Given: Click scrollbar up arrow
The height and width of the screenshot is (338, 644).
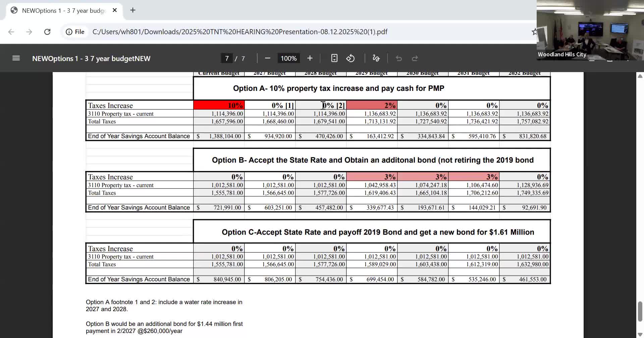Looking at the screenshot, I should coord(640,76).
